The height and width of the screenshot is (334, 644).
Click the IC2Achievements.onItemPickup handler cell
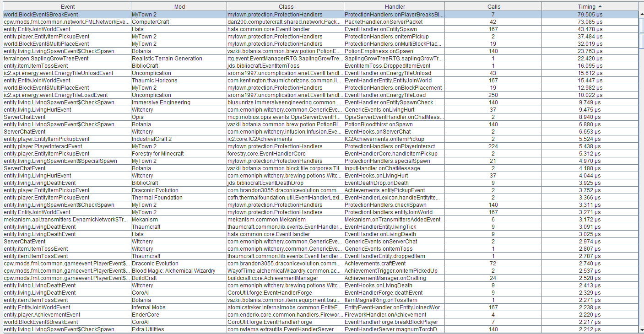click(x=394, y=139)
